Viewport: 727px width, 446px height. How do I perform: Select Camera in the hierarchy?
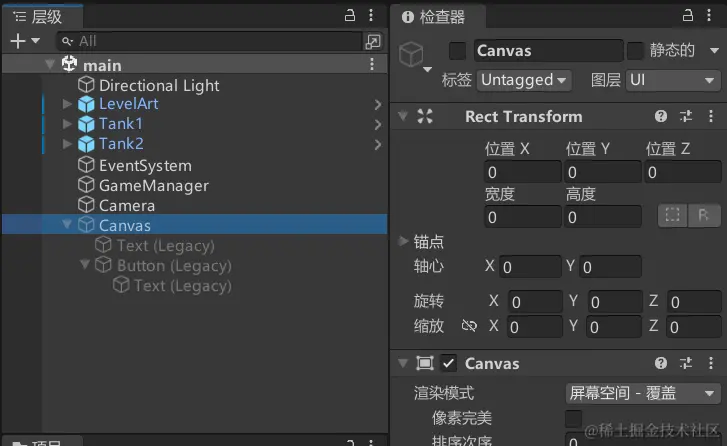tap(127, 205)
